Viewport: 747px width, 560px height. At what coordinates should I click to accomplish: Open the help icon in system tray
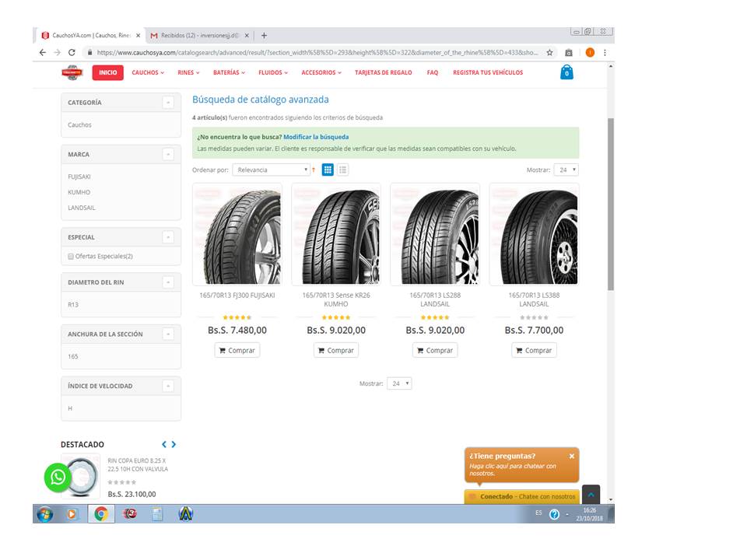[554, 514]
